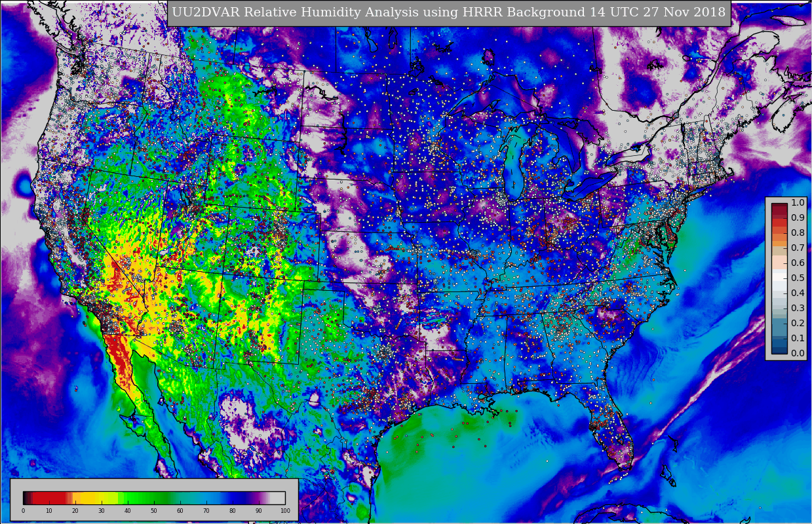The image size is (812, 524).
Task: Click the "0.9" label on the vertical scale
Action: (798, 218)
